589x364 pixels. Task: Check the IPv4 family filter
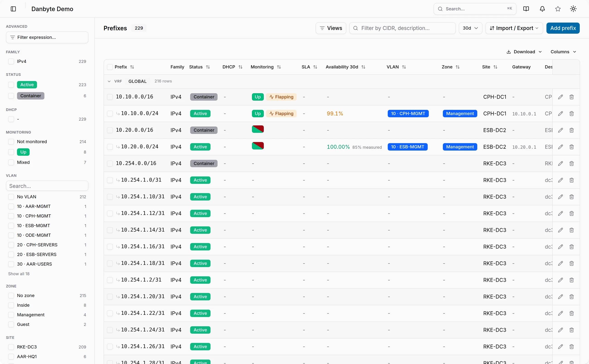11,61
